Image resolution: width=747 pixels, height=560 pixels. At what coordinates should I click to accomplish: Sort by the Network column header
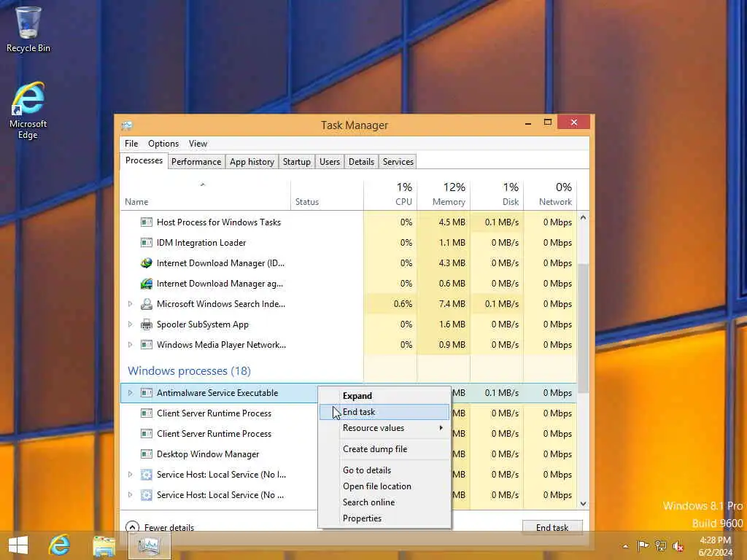coord(550,195)
